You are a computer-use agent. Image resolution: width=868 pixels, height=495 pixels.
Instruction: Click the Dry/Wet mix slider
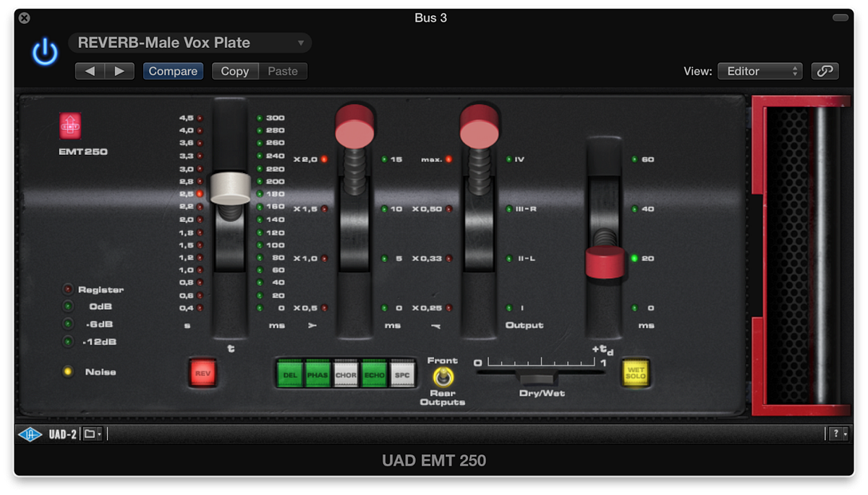538,377
